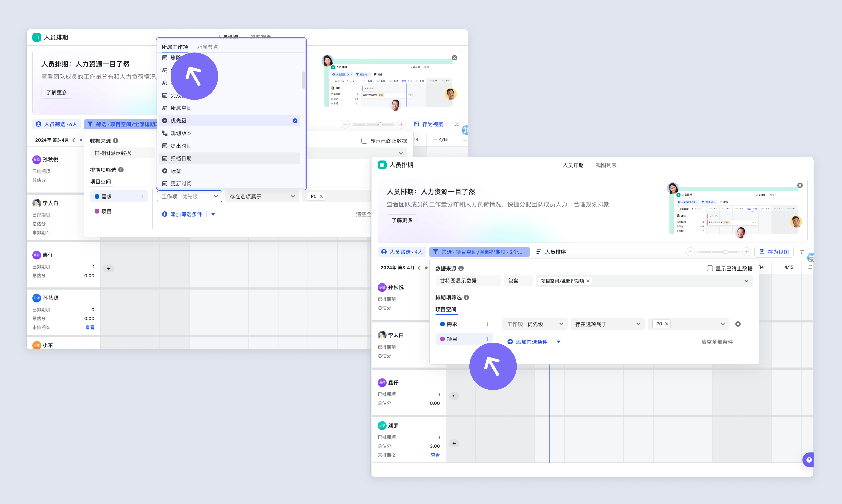The height and width of the screenshot is (504, 842).
Task: Click info icon beside 排期项筛选 in back window
Action: pyautogui.click(x=121, y=170)
